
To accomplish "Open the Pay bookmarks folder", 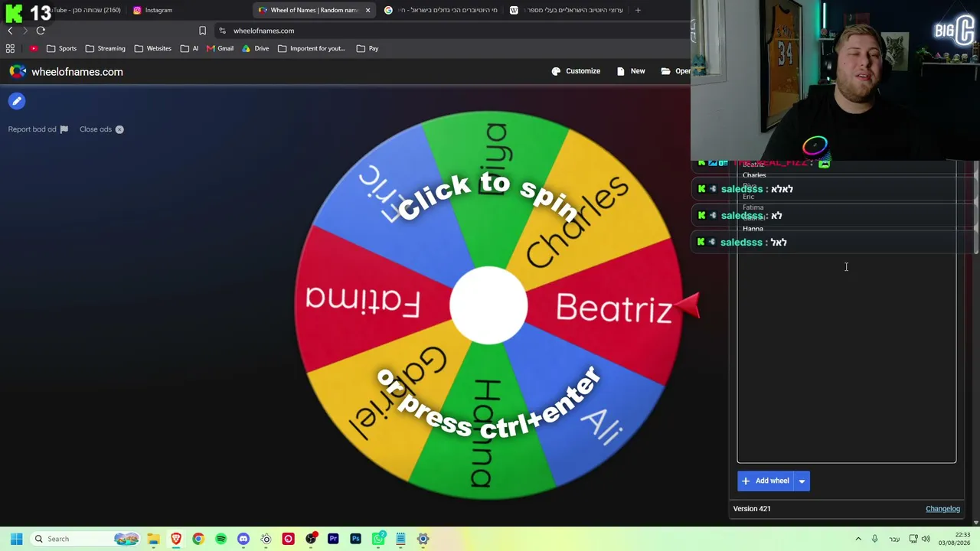I will (367, 48).
